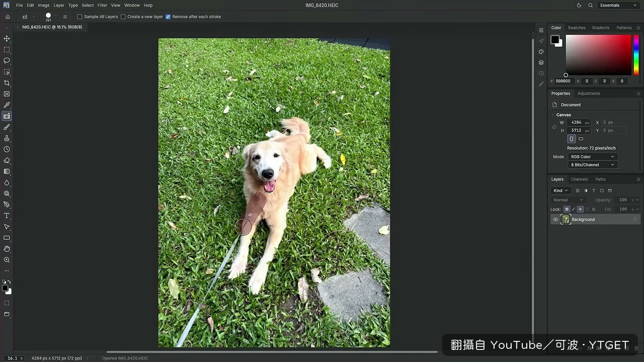This screenshot has height=362, width=644.
Task: Select the Lasso tool
Action: [7, 61]
